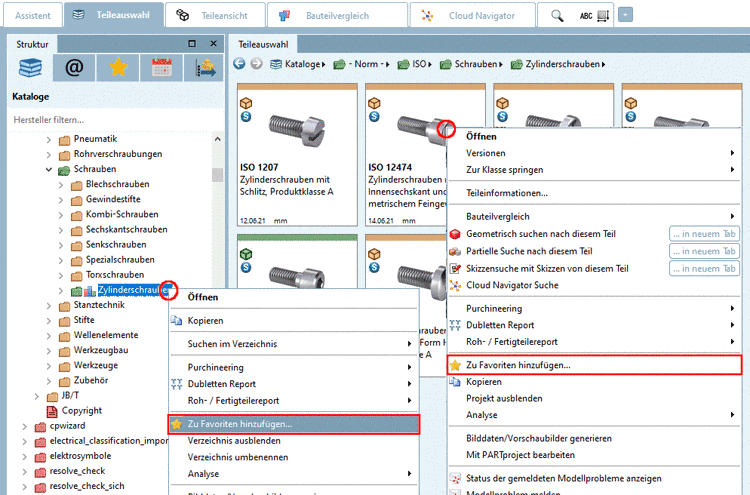
Task: Open Schrauben breadcrumb dropdown arrow
Action: (x=501, y=65)
